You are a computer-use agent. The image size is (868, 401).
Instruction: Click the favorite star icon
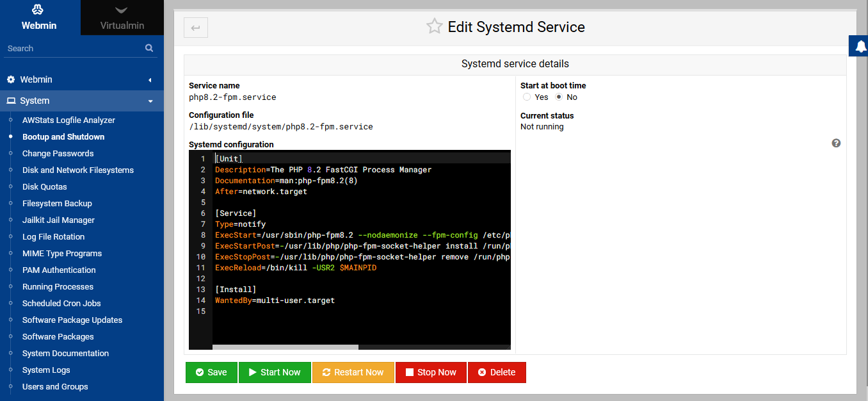click(435, 27)
